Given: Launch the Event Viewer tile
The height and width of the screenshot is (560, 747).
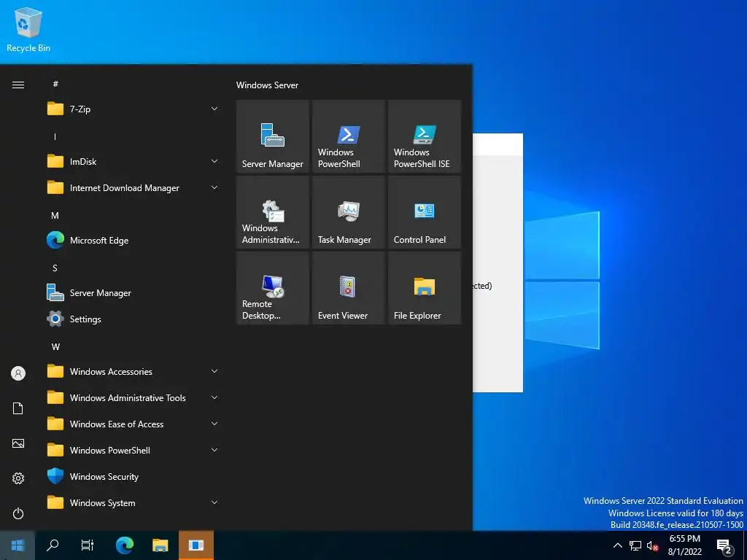Looking at the screenshot, I should [348, 288].
